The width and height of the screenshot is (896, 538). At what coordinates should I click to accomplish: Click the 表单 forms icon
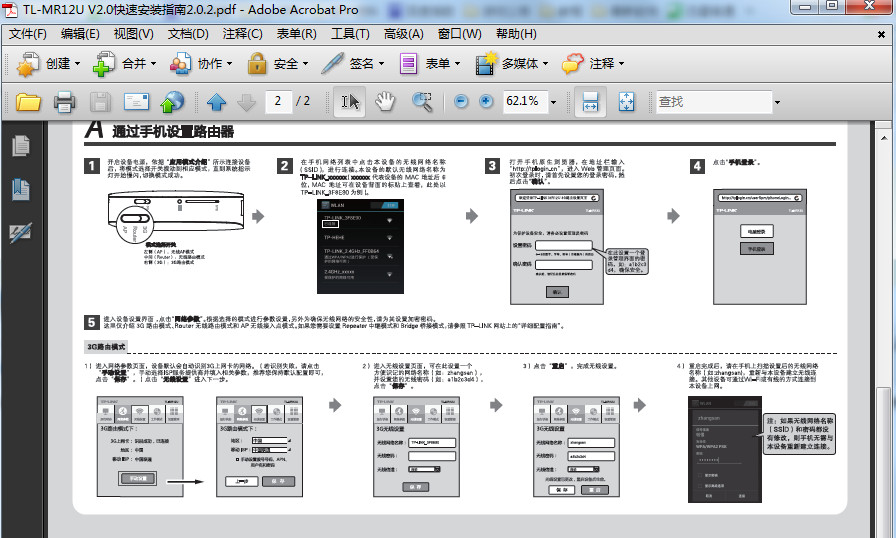[x=408, y=64]
